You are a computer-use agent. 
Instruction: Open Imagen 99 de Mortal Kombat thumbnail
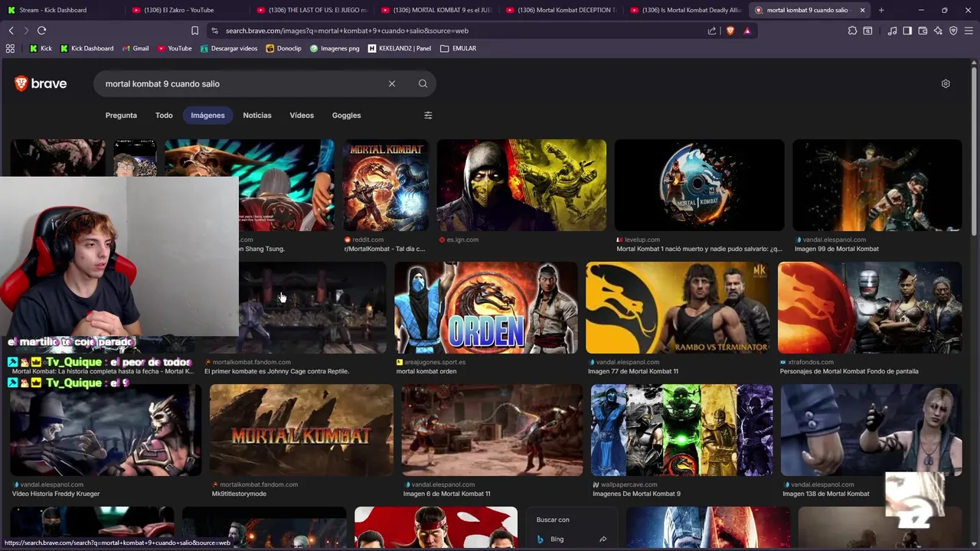click(x=877, y=185)
